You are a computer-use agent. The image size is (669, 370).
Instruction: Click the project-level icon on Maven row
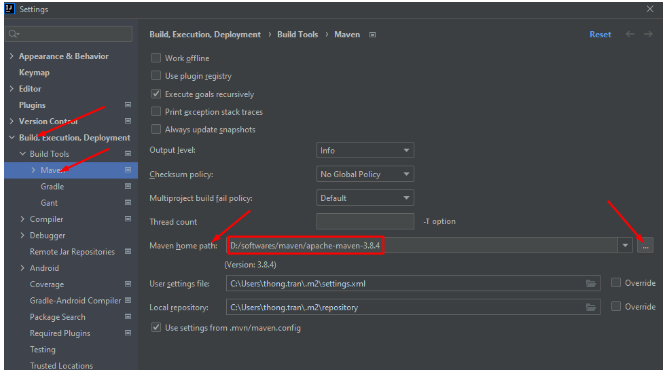[128, 170]
